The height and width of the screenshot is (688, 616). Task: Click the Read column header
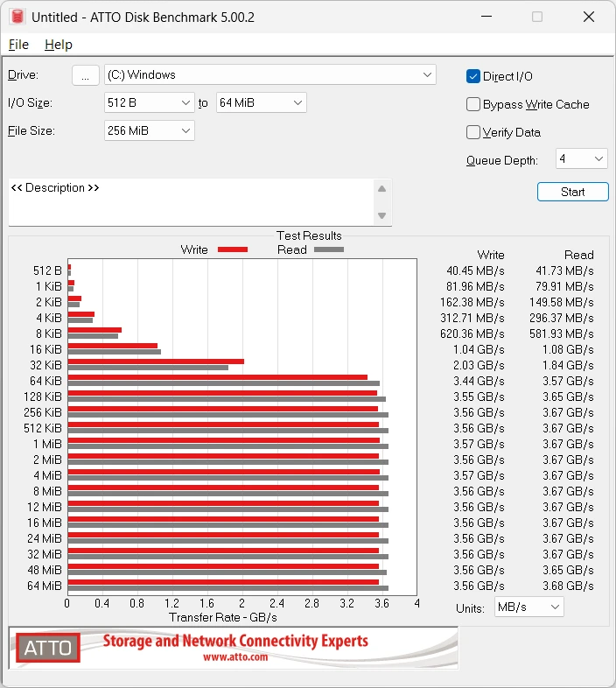[578, 255]
